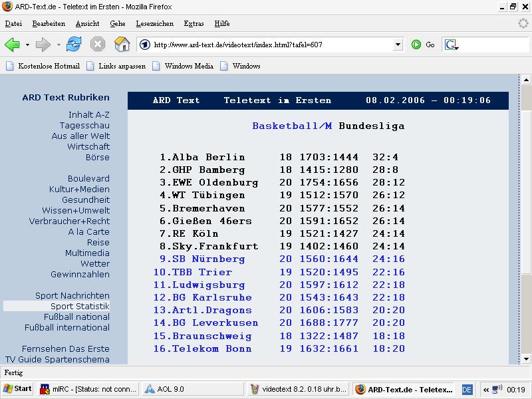Select the Multimedia rubric

coord(88,253)
